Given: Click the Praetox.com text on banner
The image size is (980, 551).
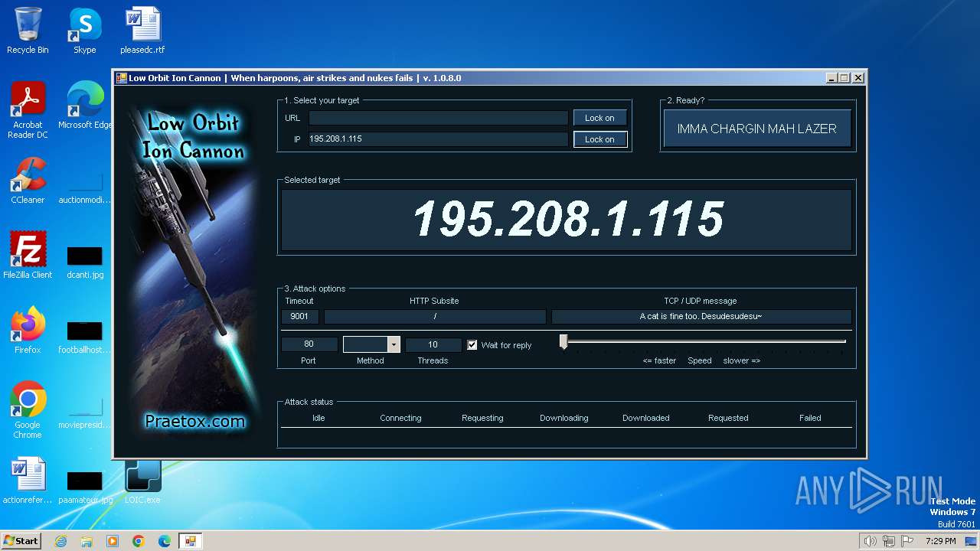Looking at the screenshot, I should tap(195, 421).
